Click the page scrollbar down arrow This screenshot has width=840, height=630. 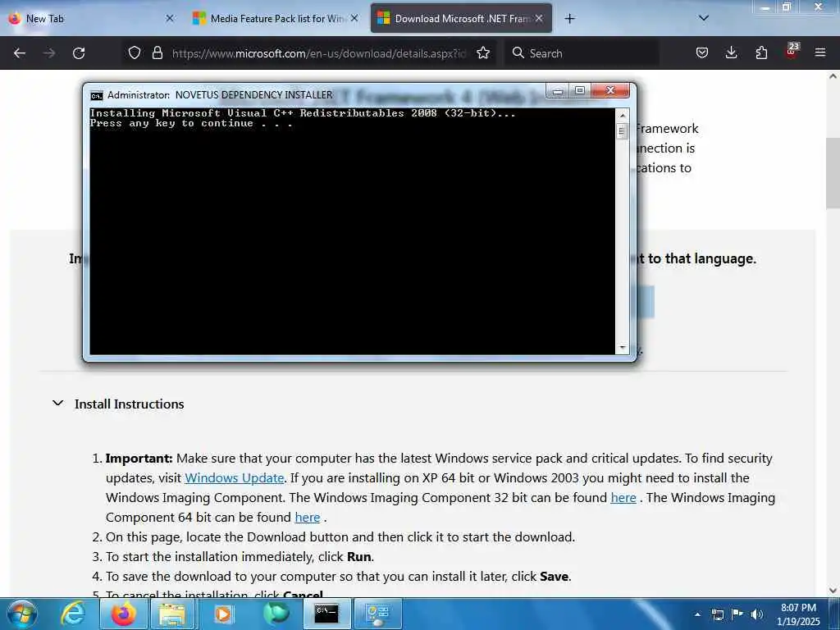[833, 591]
